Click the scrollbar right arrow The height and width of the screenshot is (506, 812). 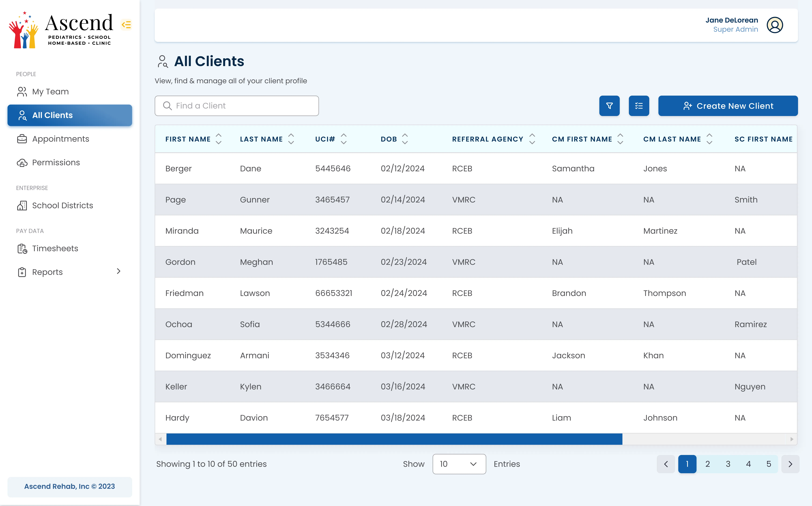792,439
